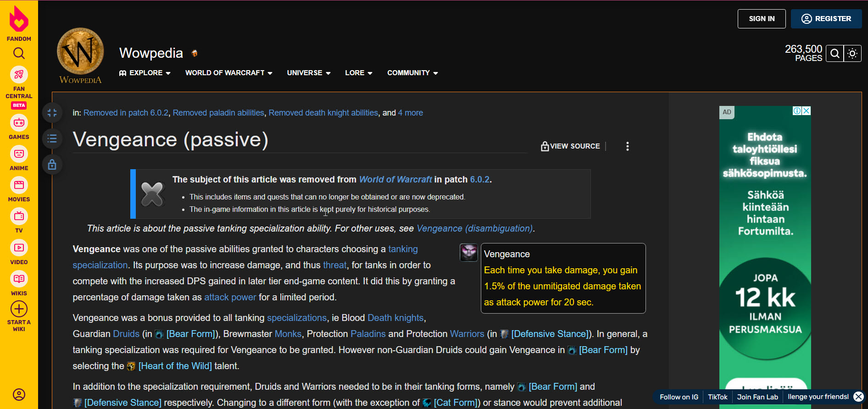Show 4 more categories
The height and width of the screenshot is (409, 868).
(411, 113)
